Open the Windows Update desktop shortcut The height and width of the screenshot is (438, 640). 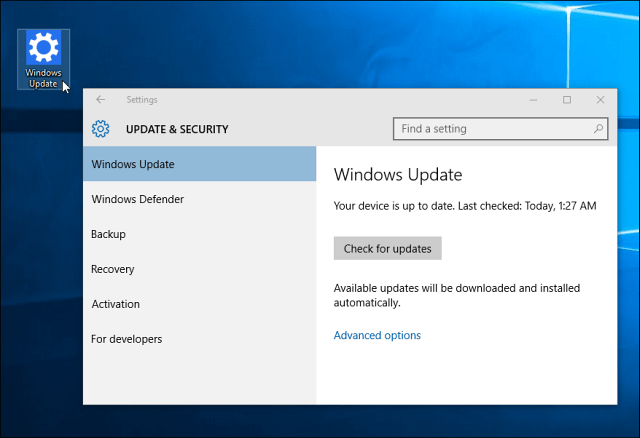pyautogui.click(x=43, y=59)
